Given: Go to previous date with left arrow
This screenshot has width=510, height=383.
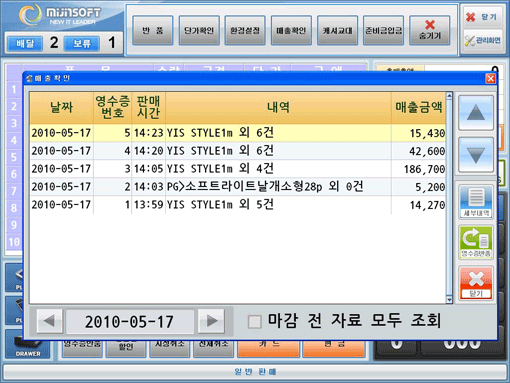Looking at the screenshot, I should [50, 321].
